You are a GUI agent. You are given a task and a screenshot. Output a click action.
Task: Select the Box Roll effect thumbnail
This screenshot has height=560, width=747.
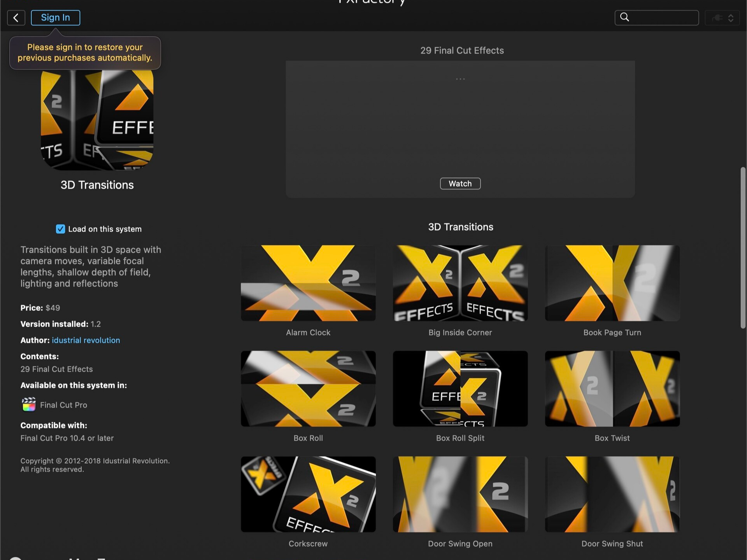click(x=308, y=388)
